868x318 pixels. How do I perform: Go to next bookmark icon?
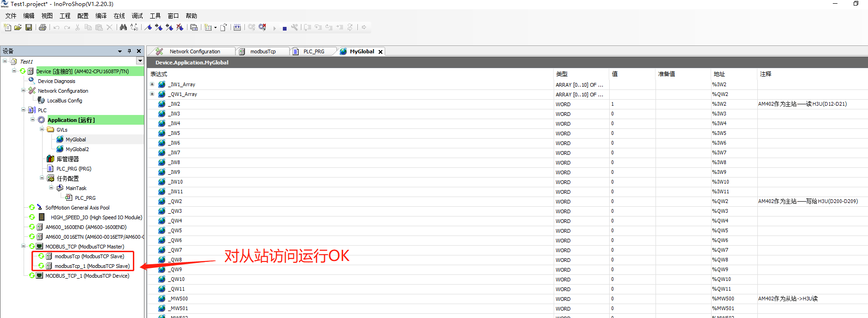(159, 27)
